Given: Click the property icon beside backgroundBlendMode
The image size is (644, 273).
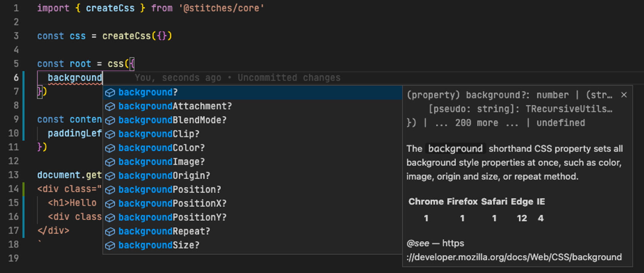Looking at the screenshot, I should point(110,120).
